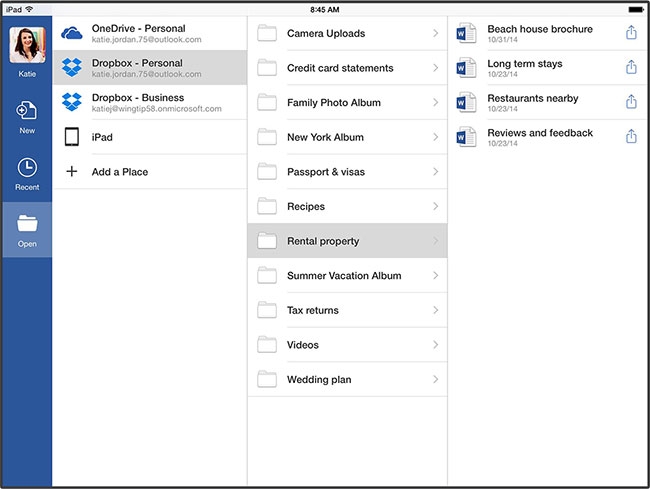This screenshot has height=489, width=650.
Task: Select OneDrive - Personal cloud location
Action: (150, 33)
